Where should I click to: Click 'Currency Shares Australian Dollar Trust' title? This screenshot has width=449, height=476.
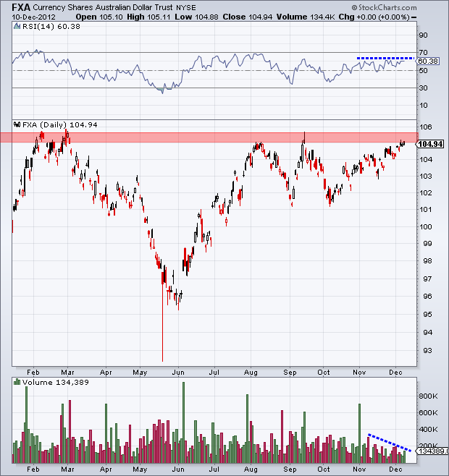(103, 7)
